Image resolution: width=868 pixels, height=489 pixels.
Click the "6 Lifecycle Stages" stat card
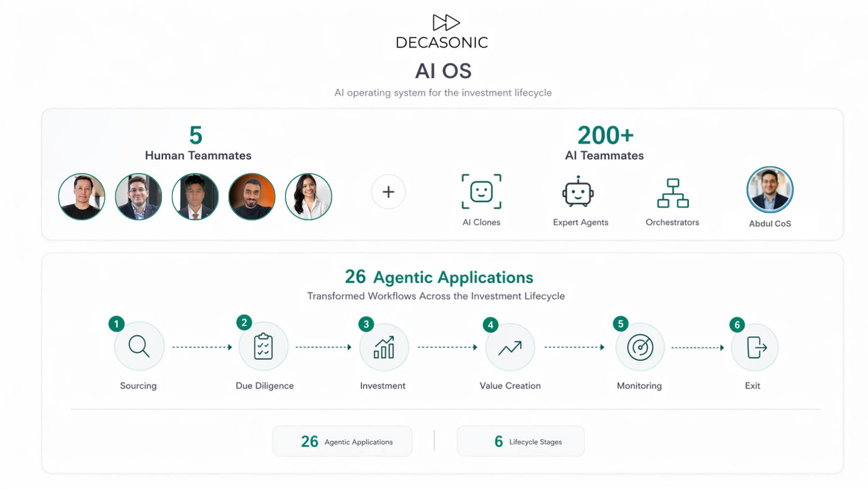521,441
